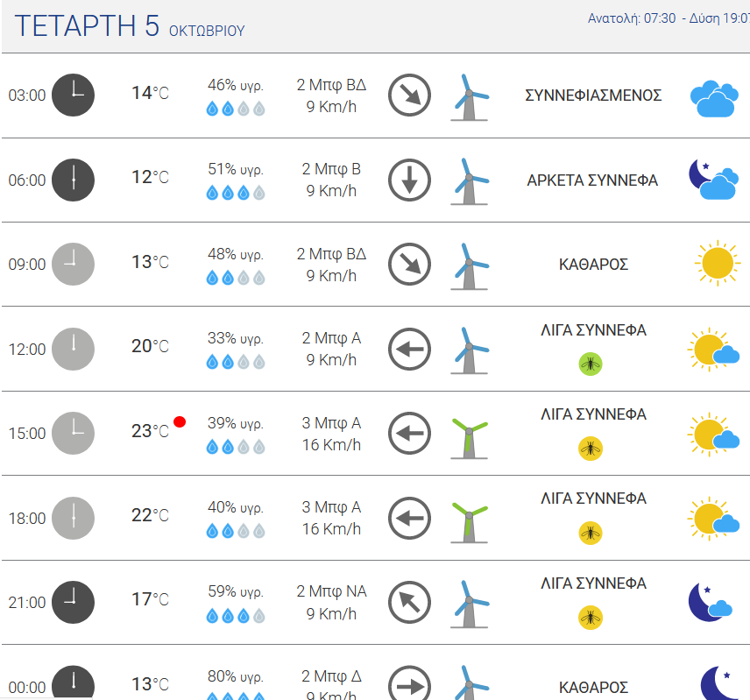This screenshot has width=750, height=700.
Task: Click the downward wind arrow at 06:00
Action: 409,180
